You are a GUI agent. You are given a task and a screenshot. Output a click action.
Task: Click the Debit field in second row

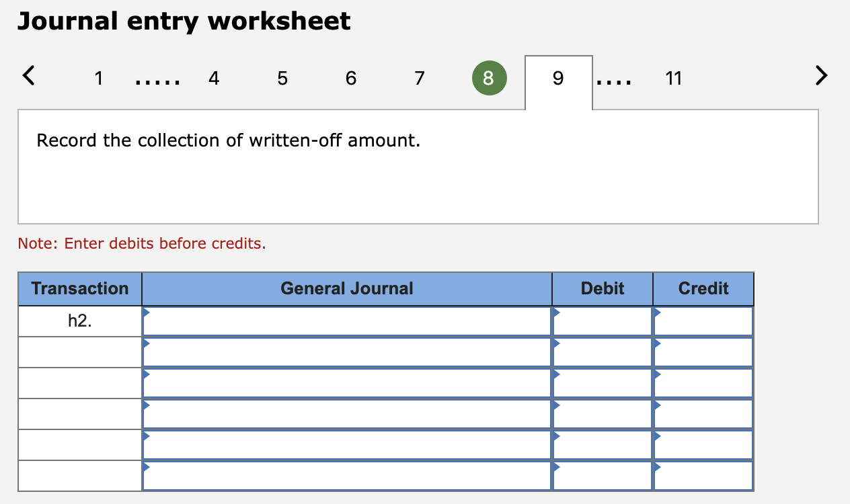click(603, 352)
